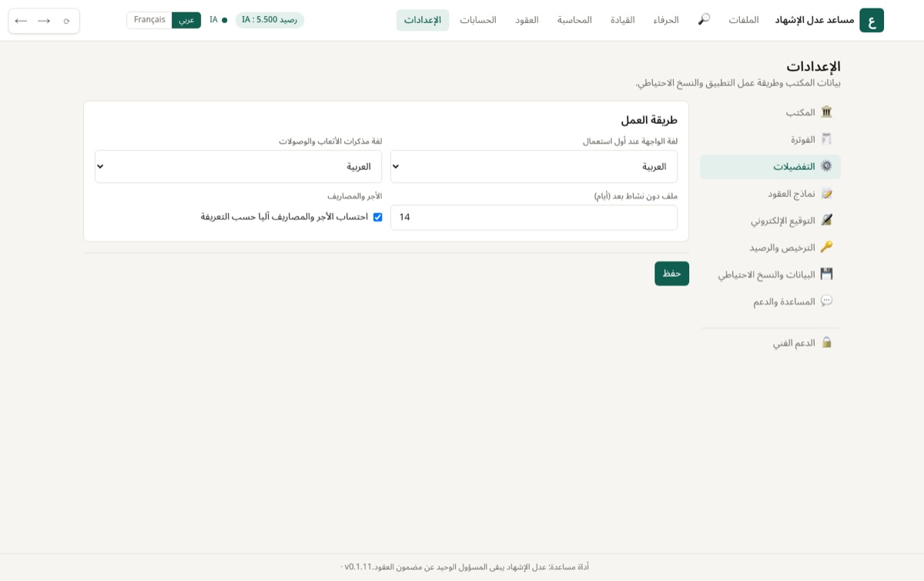Click the pen icon next to التوقيع الإلكتروني
Image resolution: width=924 pixels, height=581 pixels.
[x=826, y=220]
